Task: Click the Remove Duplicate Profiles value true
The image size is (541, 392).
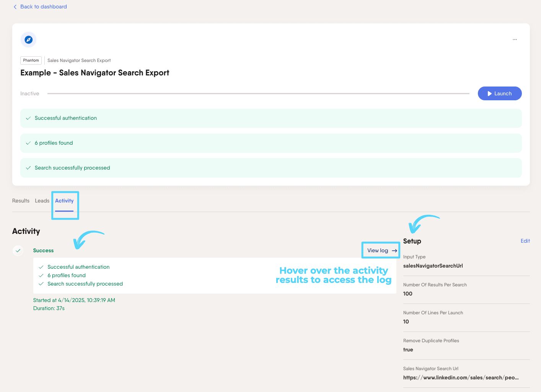Action: (x=408, y=350)
